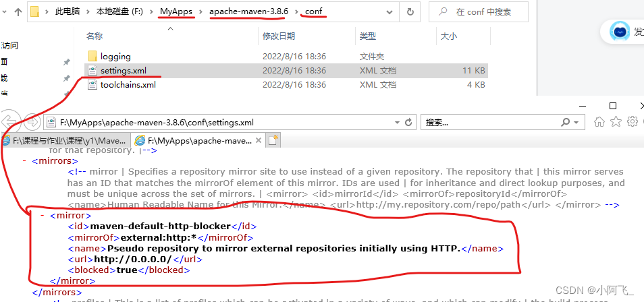Click the pin icon beside the third quick access item
The width and height of the screenshot is (644, 302).
click(67, 94)
